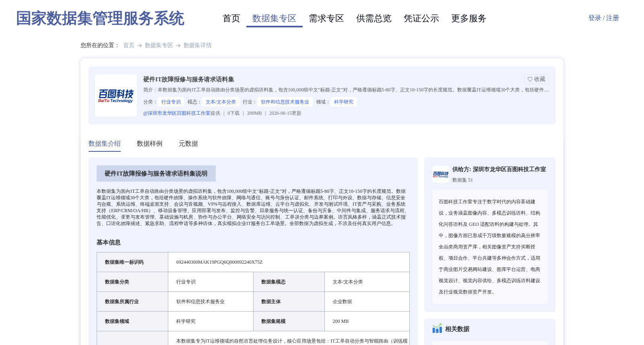This screenshot has width=644, height=345.
Task: Go to 供需总览 in the navigation
Action: [374, 19]
